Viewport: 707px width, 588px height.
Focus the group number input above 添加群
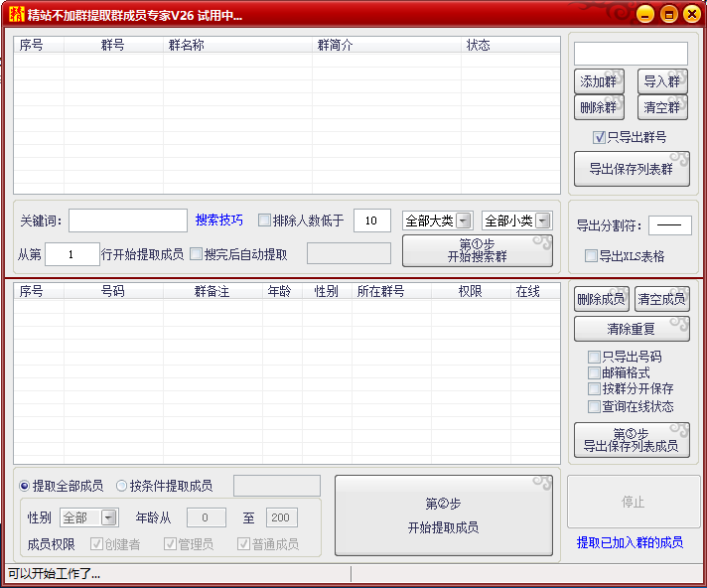[631, 54]
